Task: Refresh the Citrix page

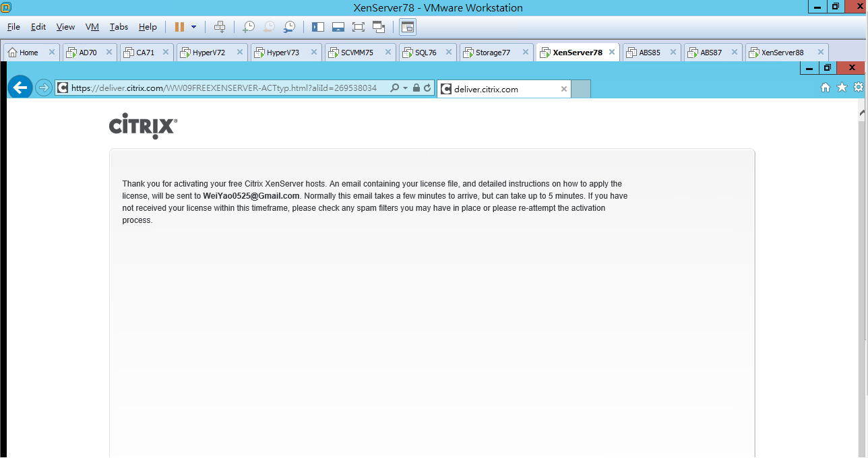Action: pos(427,88)
